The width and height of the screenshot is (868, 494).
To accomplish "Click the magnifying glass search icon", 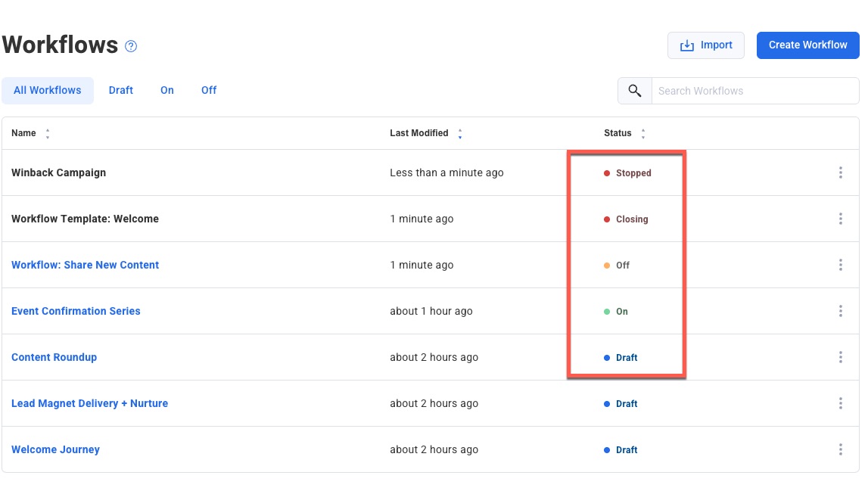I will [634, 91].
